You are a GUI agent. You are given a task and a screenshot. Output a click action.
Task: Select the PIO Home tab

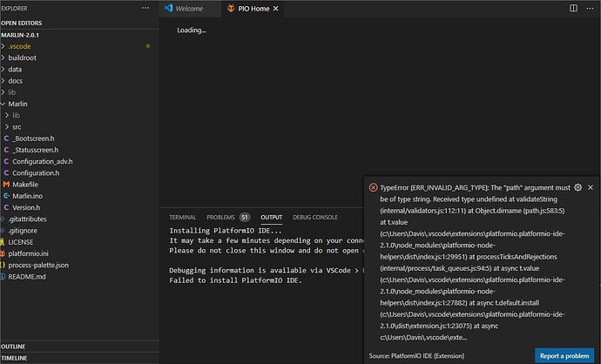tap(253, 9)
